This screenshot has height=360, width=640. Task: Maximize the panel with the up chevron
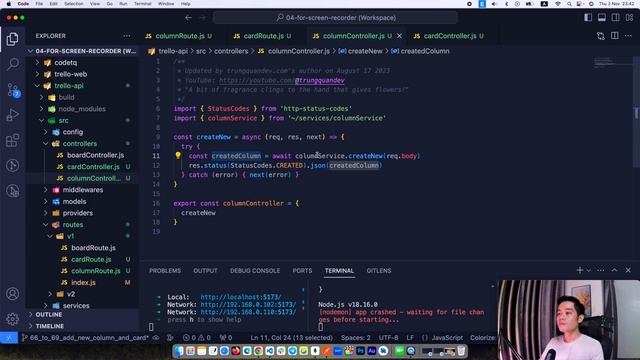(x=614, y=270)
